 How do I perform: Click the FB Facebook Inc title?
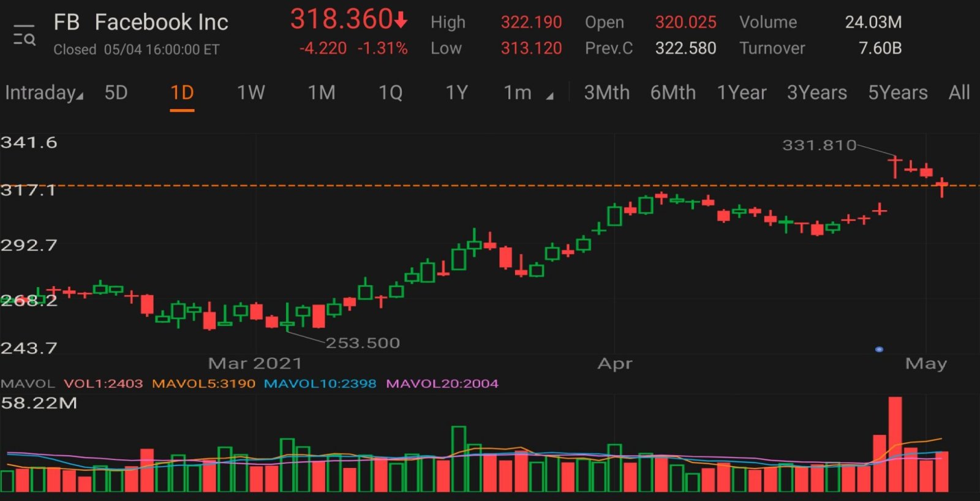click(x=141, y=23)
